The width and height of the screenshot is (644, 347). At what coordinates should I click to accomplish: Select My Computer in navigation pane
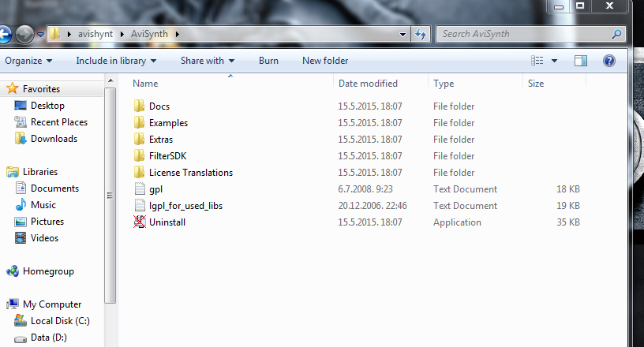(x=52, y=304)
